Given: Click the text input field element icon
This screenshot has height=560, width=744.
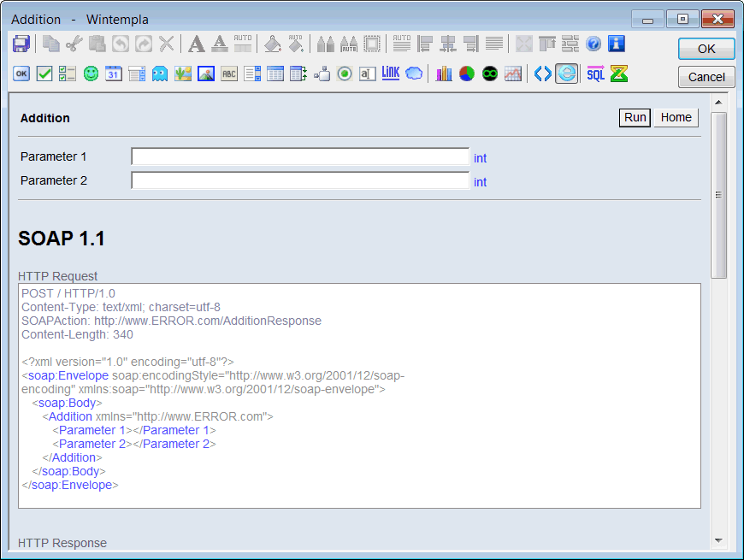Looking at the screenshot, I should tap(368, 74).
